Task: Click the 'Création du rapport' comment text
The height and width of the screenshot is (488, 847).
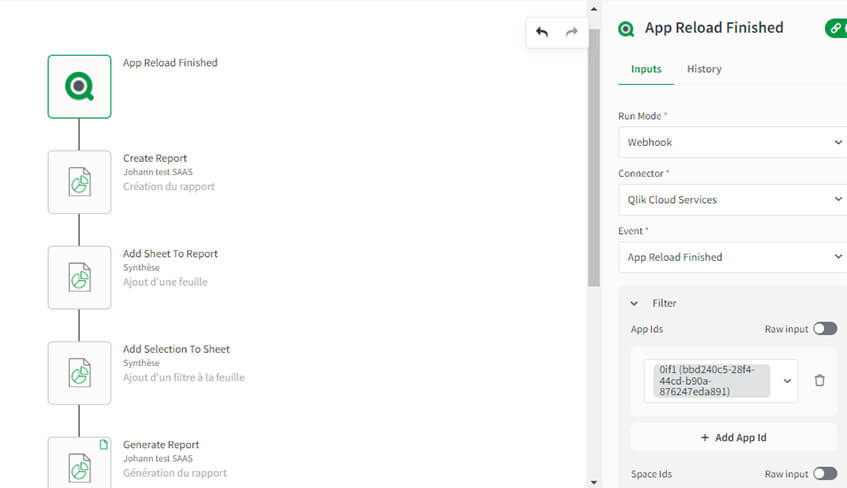Action: click(x=169, y=186)
